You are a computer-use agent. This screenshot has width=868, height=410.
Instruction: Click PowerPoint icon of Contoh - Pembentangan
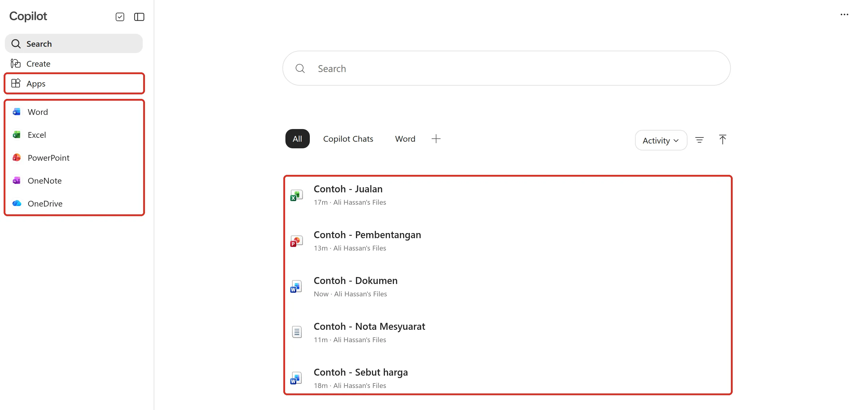(297, 241)
